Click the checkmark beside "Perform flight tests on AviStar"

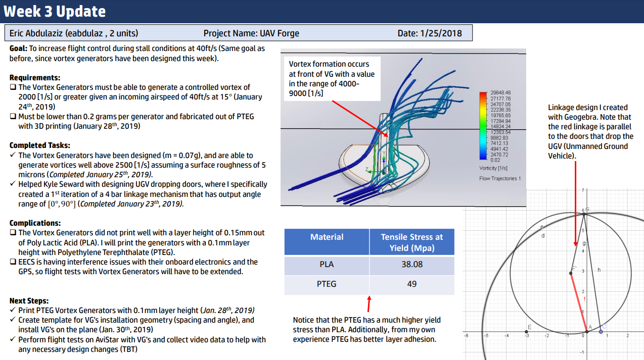coord(13,339)
